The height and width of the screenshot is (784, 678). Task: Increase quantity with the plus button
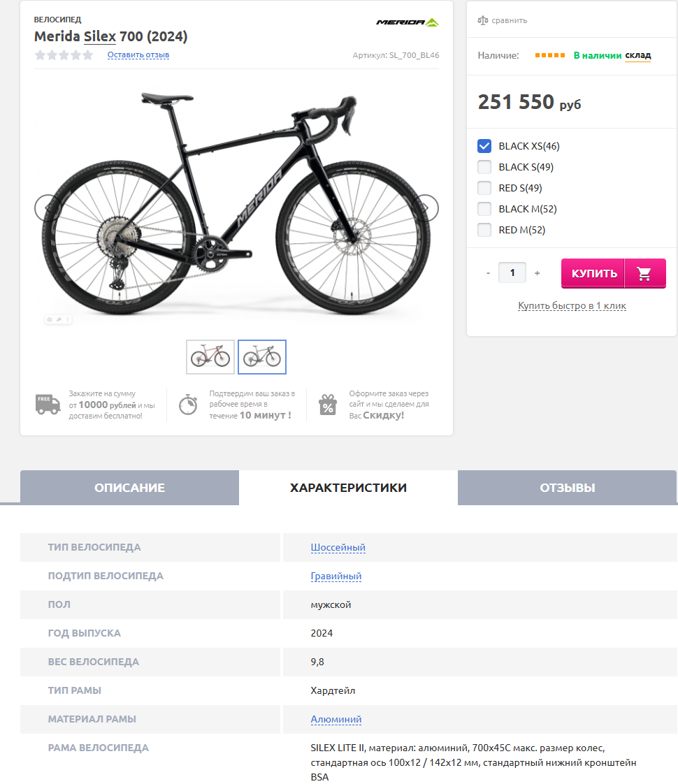pos(537,273)
